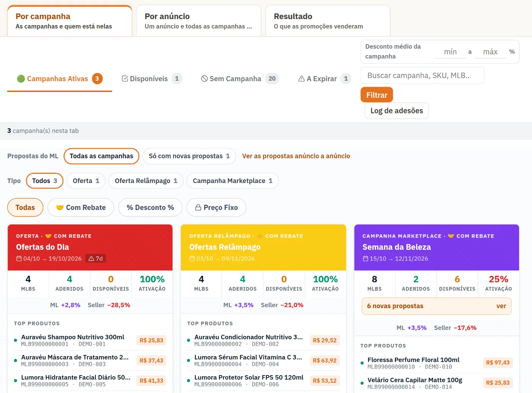
Task: Click the R$ 41,33 price badge
Action: point(151,381)
